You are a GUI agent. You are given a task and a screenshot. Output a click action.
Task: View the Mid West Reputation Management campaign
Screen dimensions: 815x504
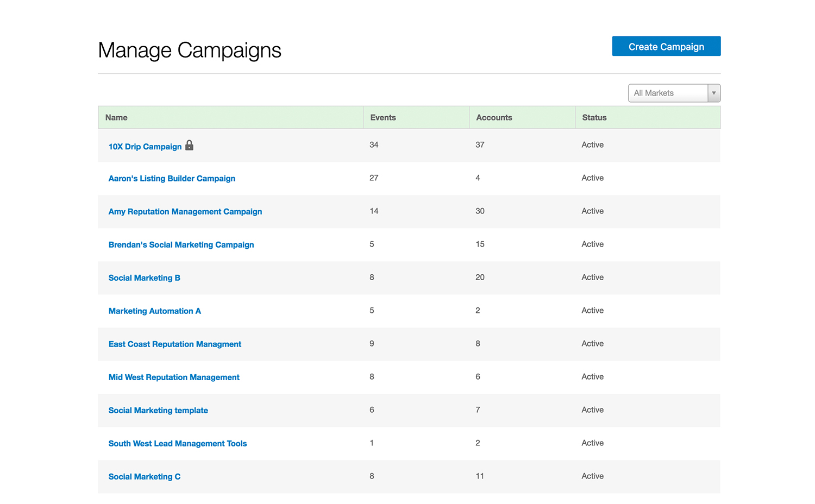(174, 377)
